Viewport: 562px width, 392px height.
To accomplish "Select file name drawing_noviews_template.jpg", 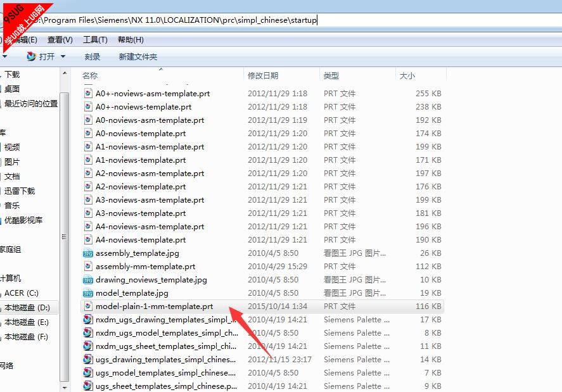I will (151, 280).
